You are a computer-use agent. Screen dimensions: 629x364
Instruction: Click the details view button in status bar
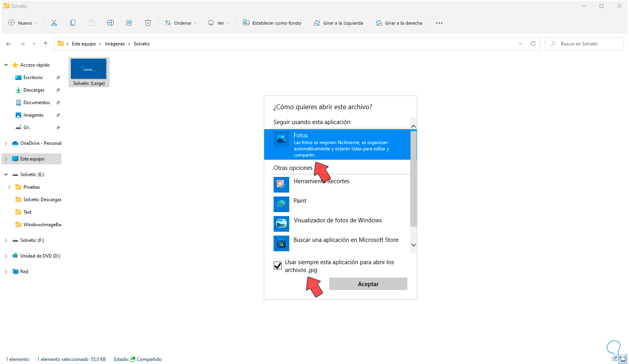tap(615, 359)
